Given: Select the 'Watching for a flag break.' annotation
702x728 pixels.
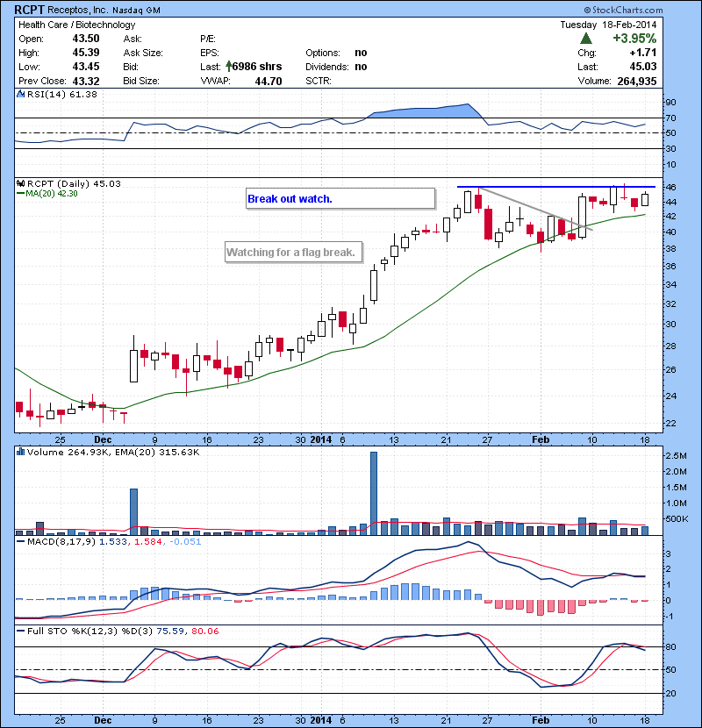Looking at the screenshot, I should [293, 252].
